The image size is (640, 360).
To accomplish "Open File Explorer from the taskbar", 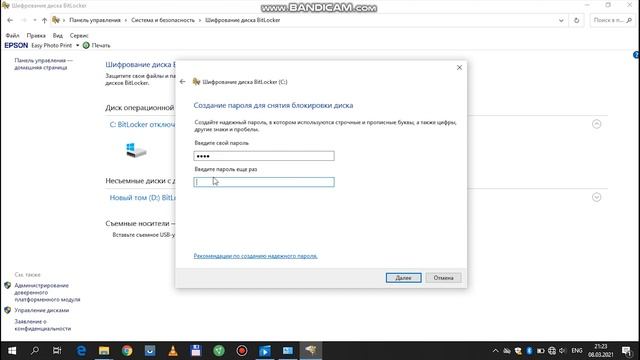I will pyautogui.click(x=104, y=351).
